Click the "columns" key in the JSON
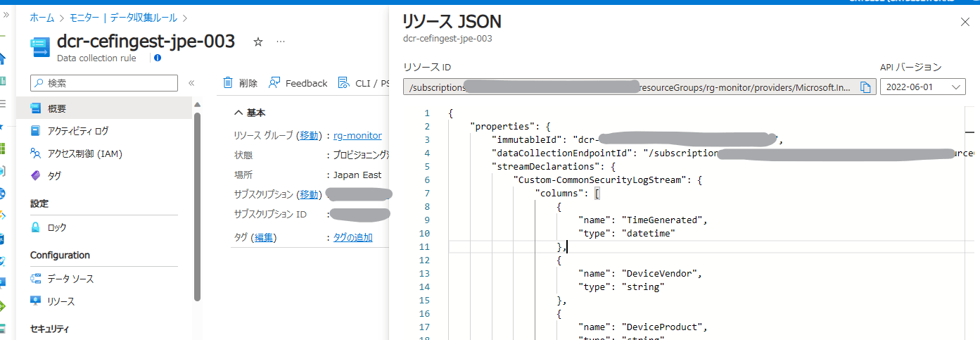The image size is (980, 340). click(x=559, y=193)
